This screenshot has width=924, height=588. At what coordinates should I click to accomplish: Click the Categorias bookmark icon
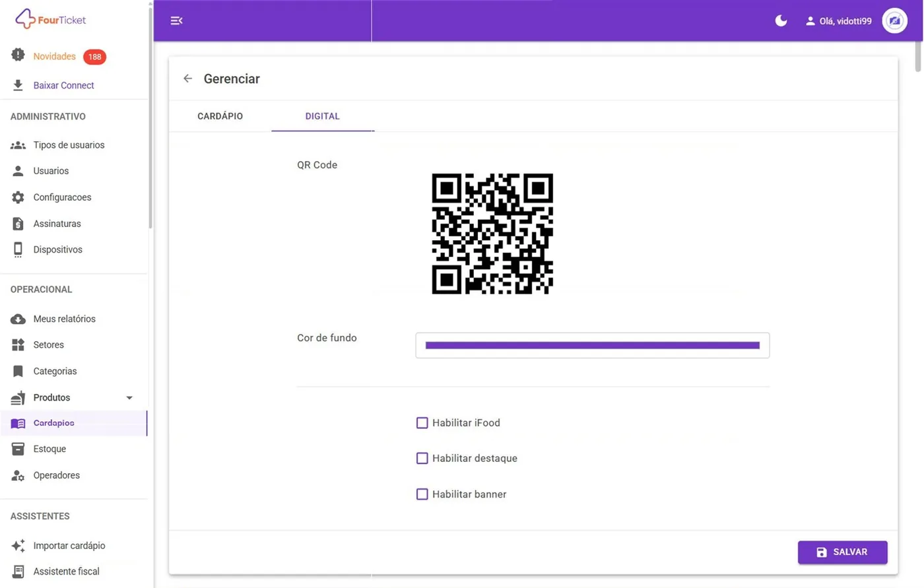coord(18,371)
